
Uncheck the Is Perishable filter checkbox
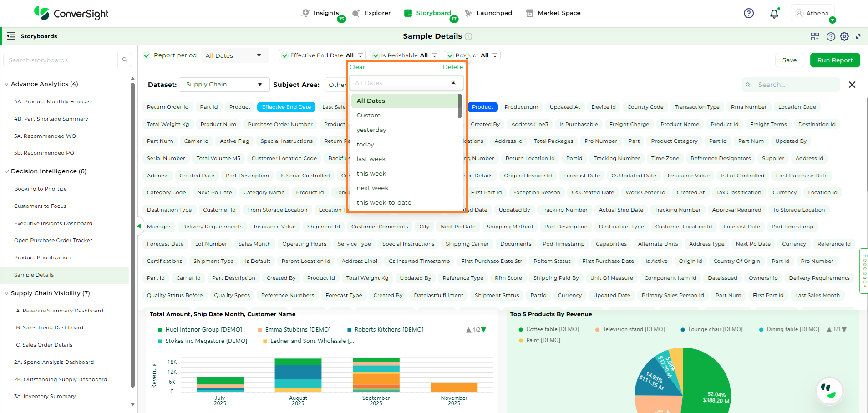click(376, 55)
